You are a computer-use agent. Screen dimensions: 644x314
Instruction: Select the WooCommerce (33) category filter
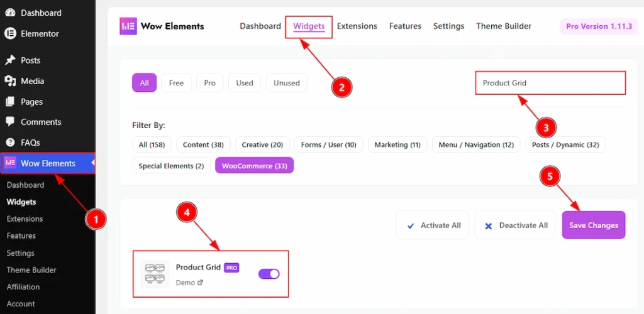255,166
